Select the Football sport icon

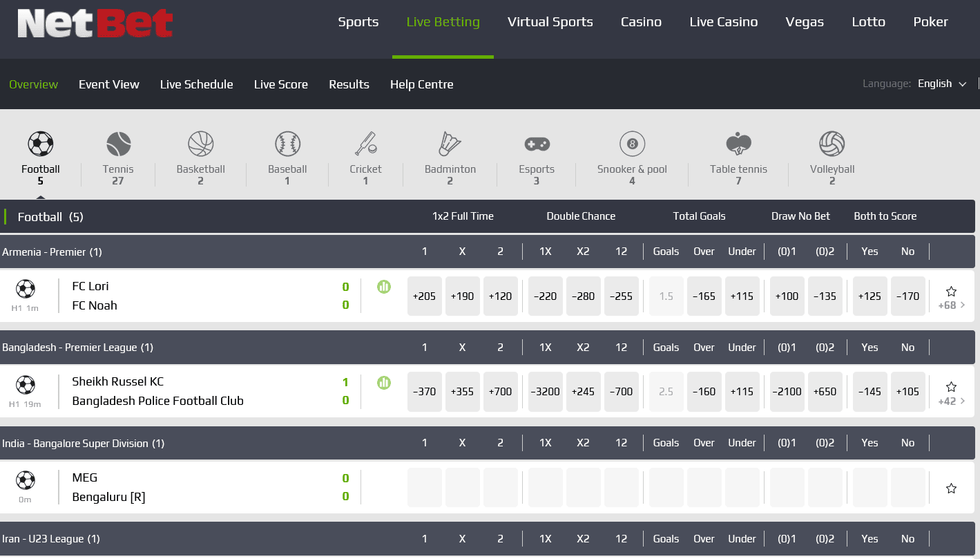(41, 144)
